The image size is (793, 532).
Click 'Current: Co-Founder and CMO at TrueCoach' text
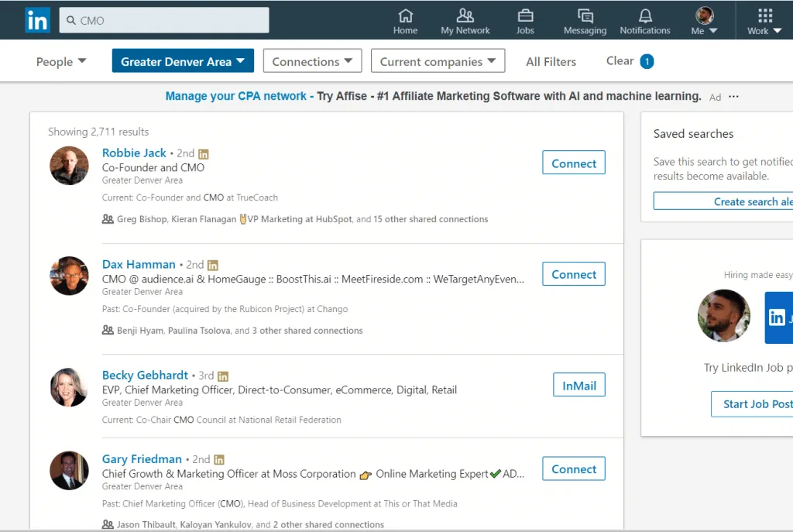tap(190, 197)
